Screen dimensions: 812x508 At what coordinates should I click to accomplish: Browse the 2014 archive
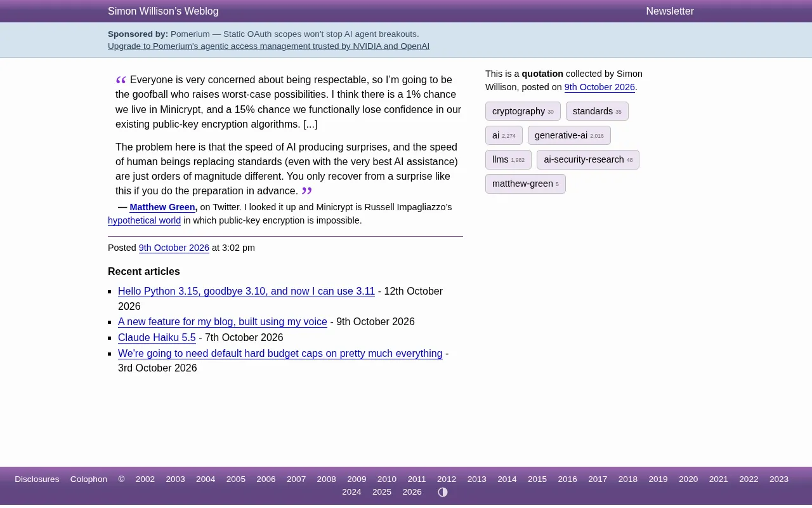507,479
